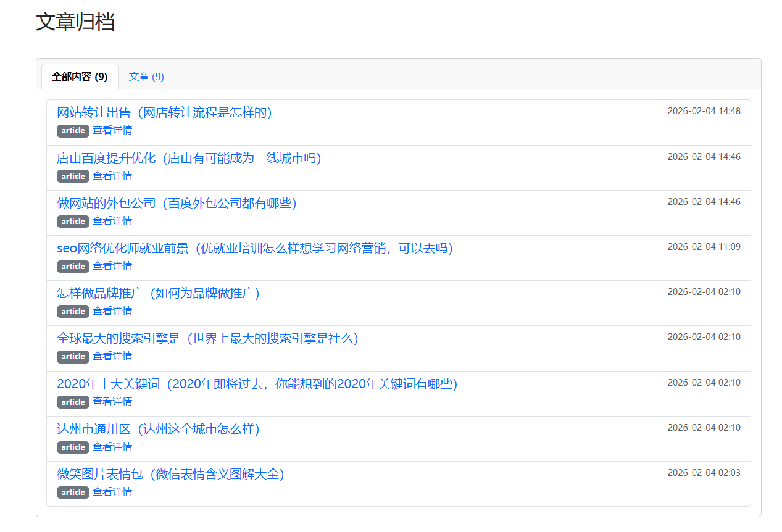Switch to the 文章 (9) tab
This screenshot has height=532, width=782.
pyautogui.click(x=146, y=77)
